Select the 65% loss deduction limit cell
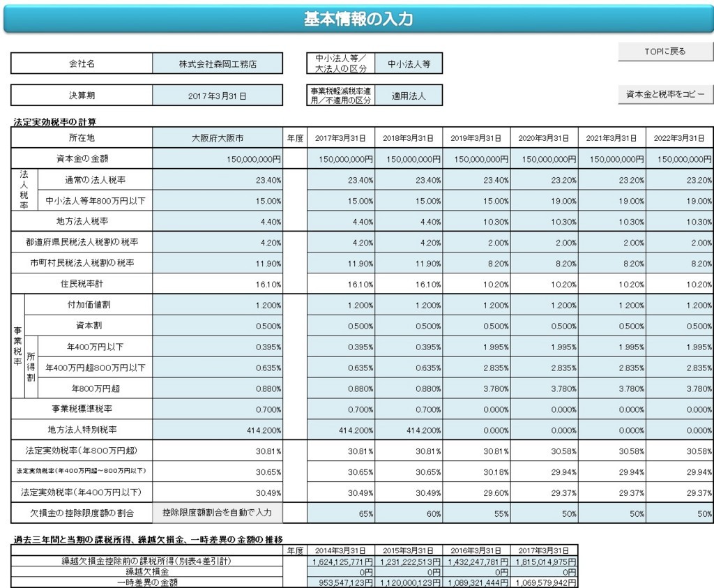The height and width of the screenshot is (588, 714). click(x=340, y=513)
